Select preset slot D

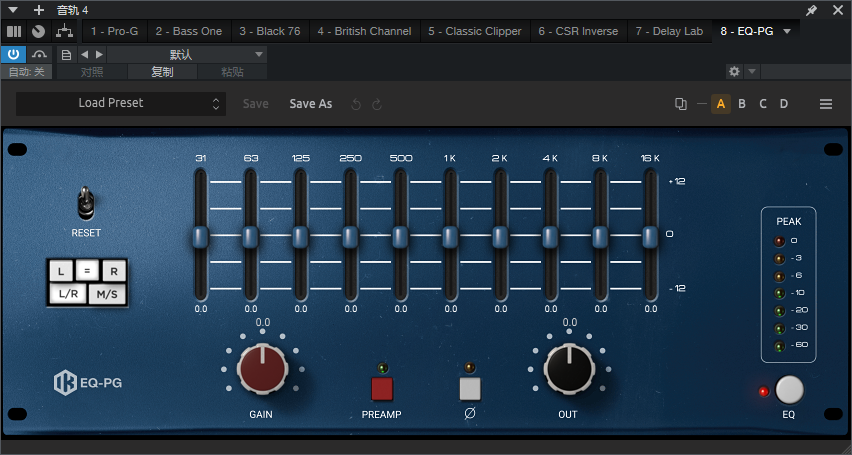click(x=784, y=104)
